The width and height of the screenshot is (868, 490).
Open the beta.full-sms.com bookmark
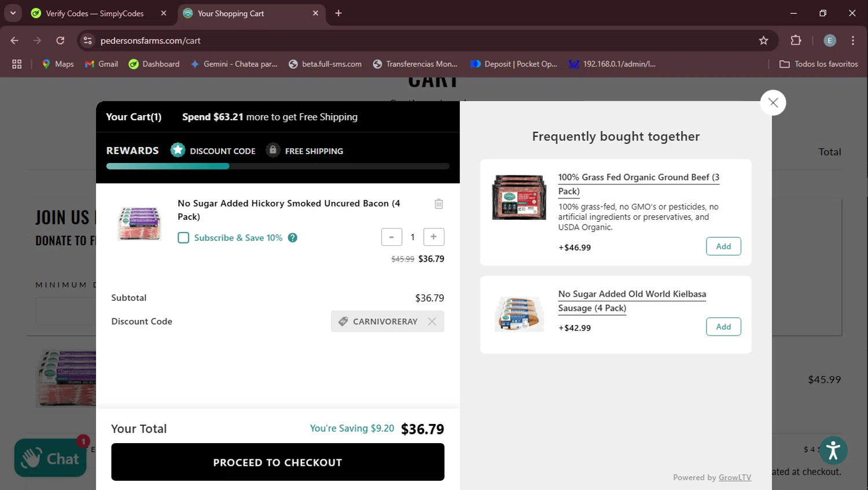point(325,64)
